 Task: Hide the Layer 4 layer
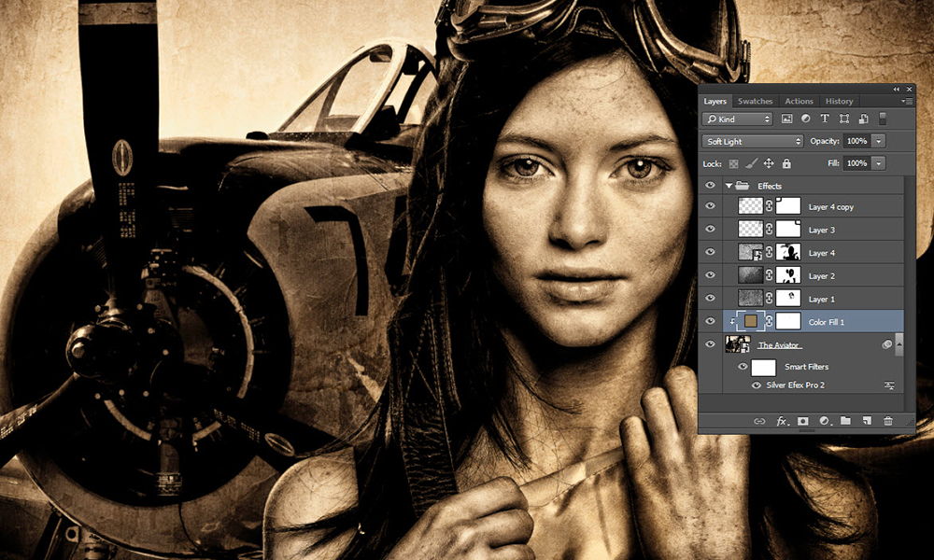tap(711, 252)
